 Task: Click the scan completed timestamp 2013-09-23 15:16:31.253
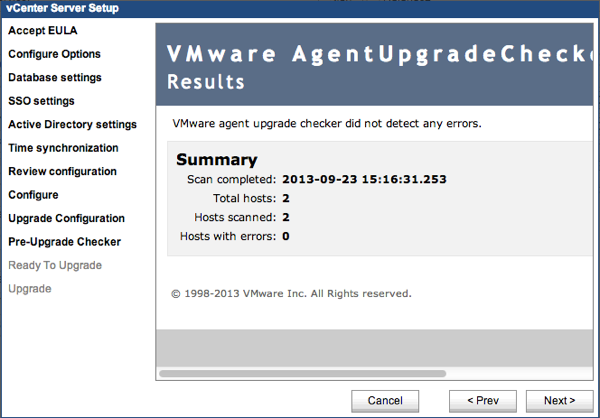(x=364, y=179)
